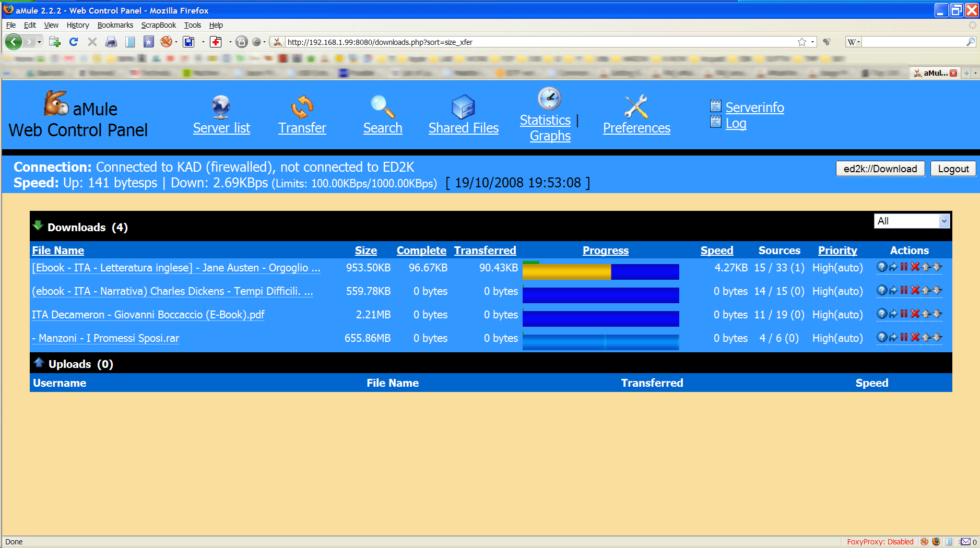980x548 pixels.
Task: Lower priority of Charles Dickens download
Action: tap(937, 290)
